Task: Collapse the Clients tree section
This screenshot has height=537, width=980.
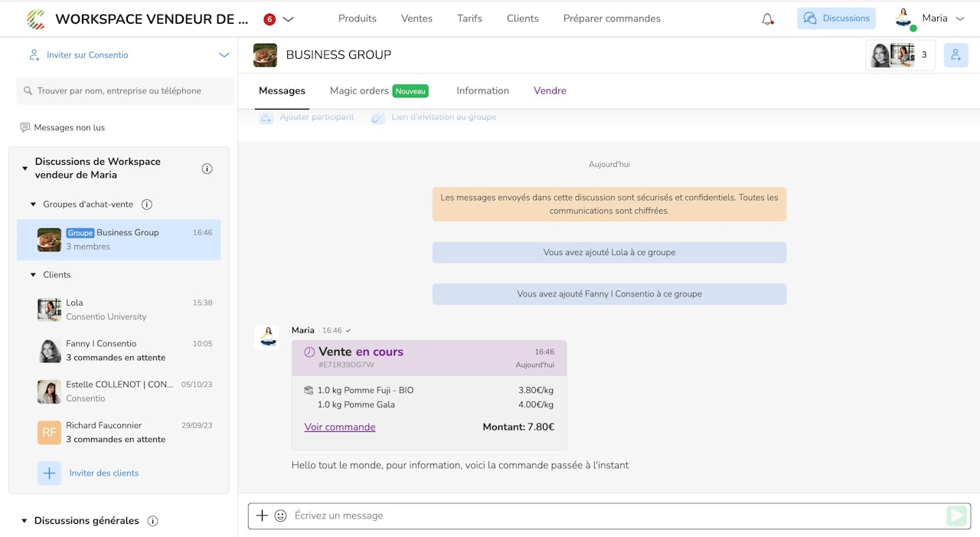Action: point(33,275)
